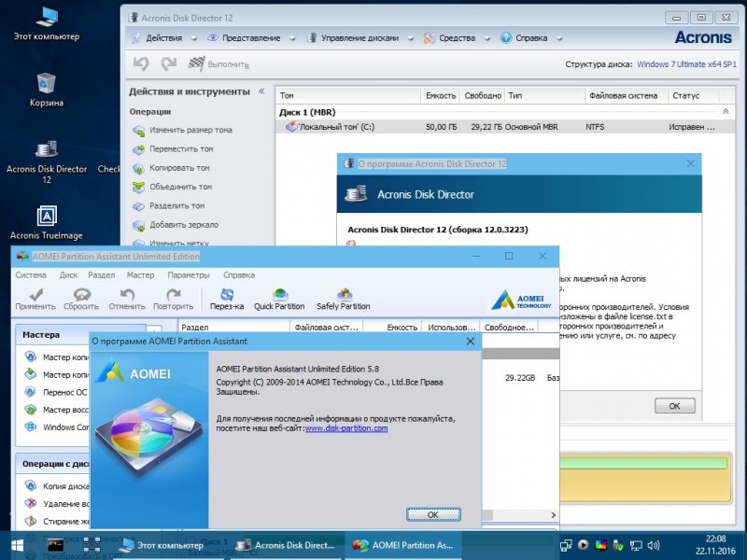Select the Acronis TrueImage desktop shortcut
Image resolution: width=747 pixels, height=560 pixels.
(46, 222)
